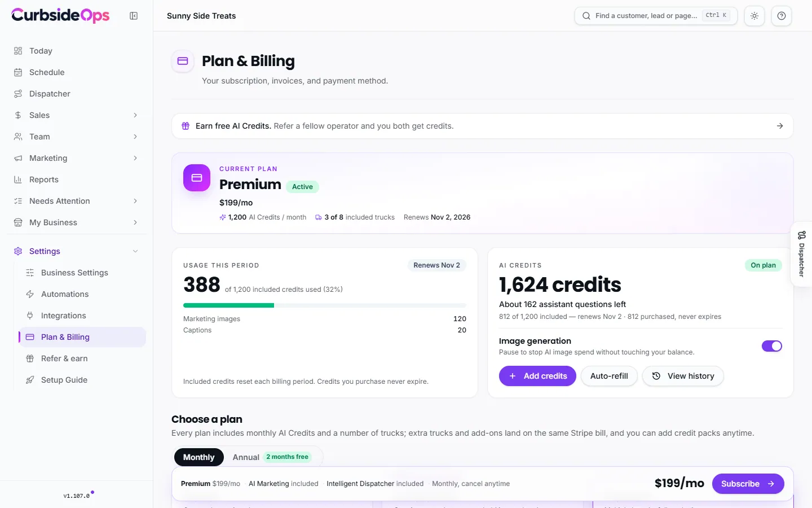This screenshot has height=508, width=812.
Task: Click the credits usage progress bar
Action: point(325,305)
